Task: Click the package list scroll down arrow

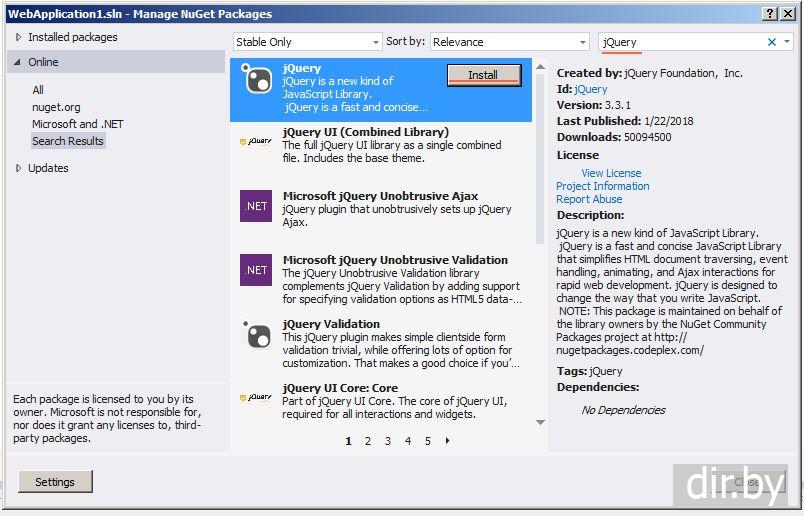Action: 540,422
